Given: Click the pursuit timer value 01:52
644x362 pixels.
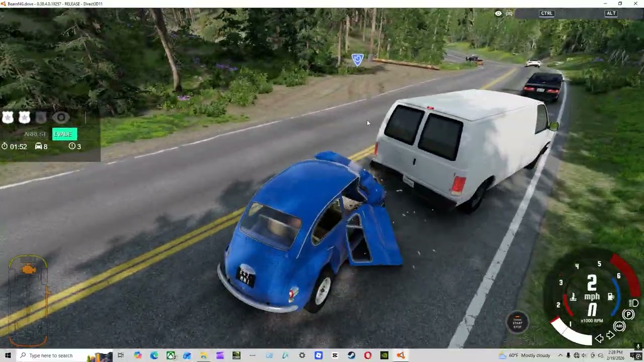Looking at the screenshot, I should pyautogui.click(x=18, y=147).
